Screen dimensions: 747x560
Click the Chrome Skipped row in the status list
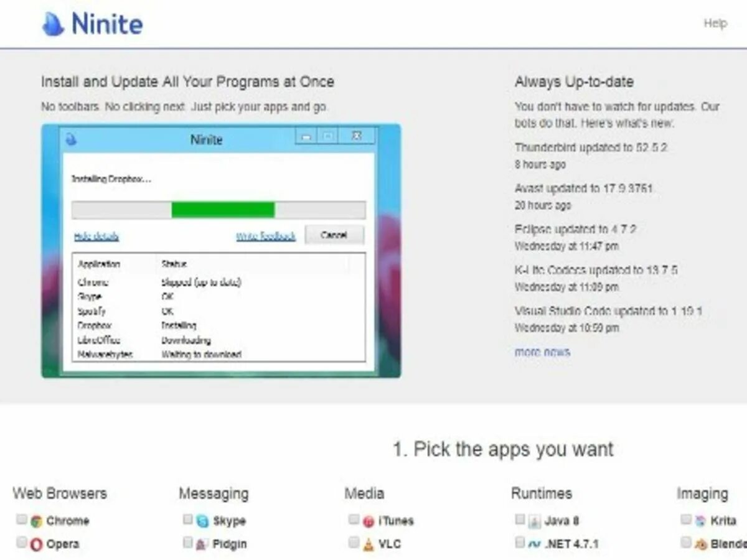pos(218,282)
